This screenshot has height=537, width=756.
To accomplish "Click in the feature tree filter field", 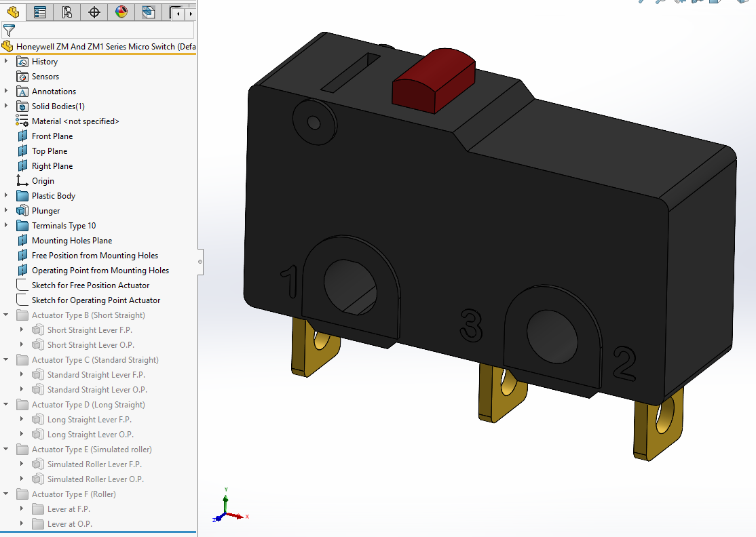I will [98, 31].
